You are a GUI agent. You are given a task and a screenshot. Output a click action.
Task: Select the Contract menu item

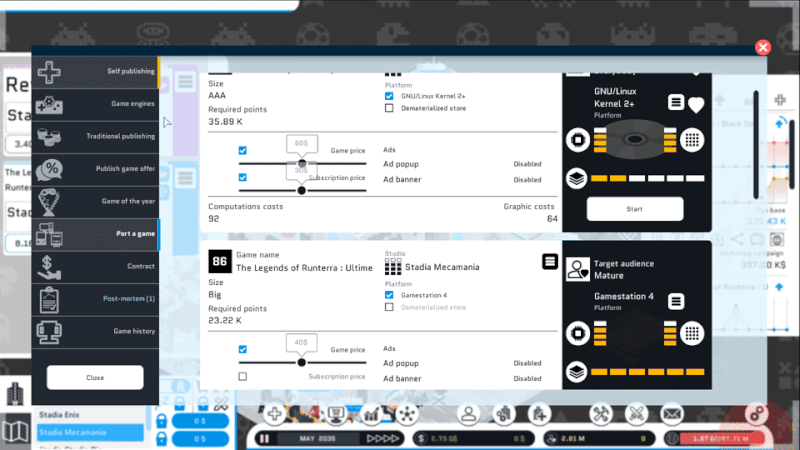95,266
